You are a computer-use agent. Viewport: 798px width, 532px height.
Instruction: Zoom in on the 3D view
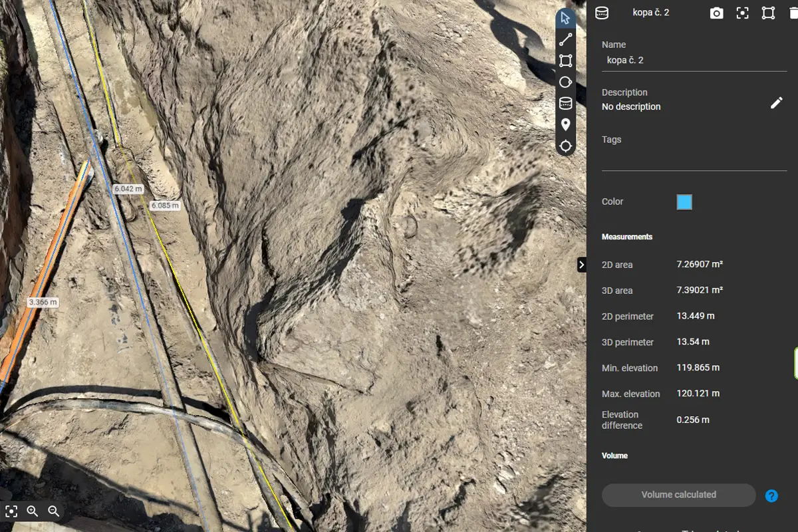[x=33, y=511]
